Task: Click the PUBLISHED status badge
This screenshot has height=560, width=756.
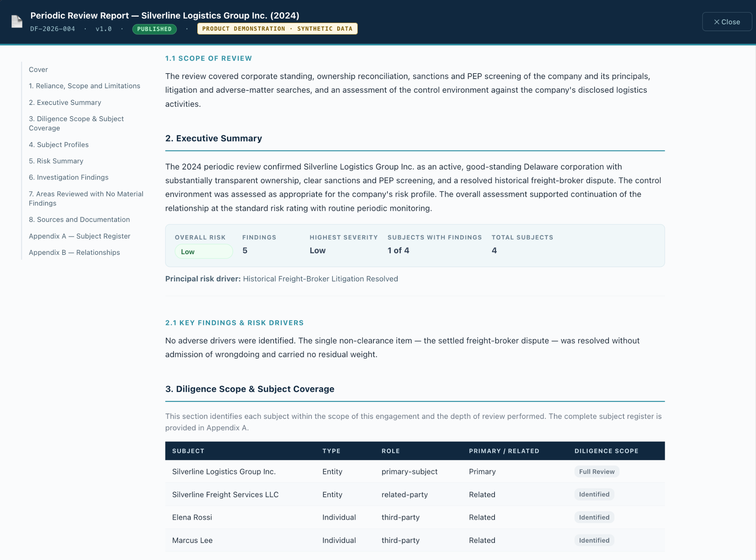Action: 154,29
